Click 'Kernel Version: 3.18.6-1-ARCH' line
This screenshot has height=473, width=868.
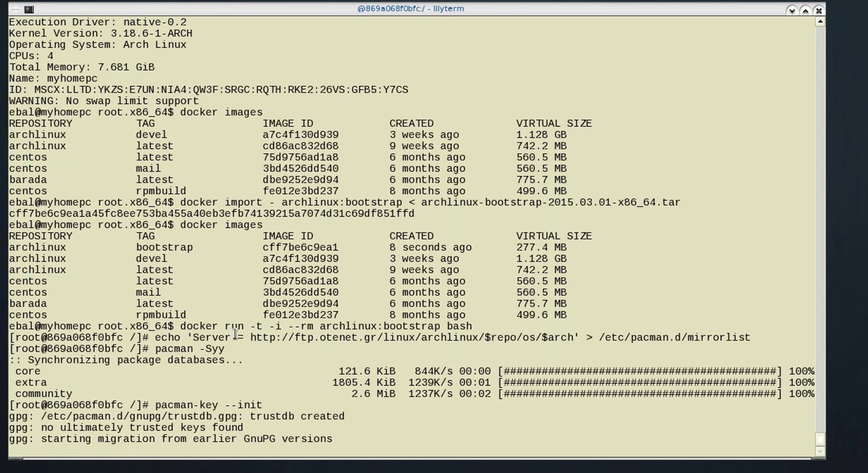[101, 34]
